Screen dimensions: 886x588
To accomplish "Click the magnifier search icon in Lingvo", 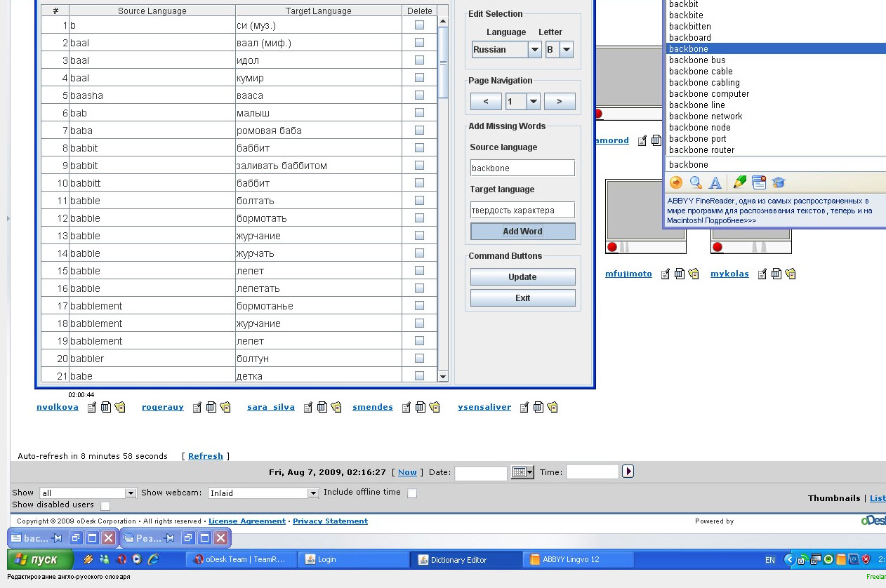I will click(x=696, y=182).
